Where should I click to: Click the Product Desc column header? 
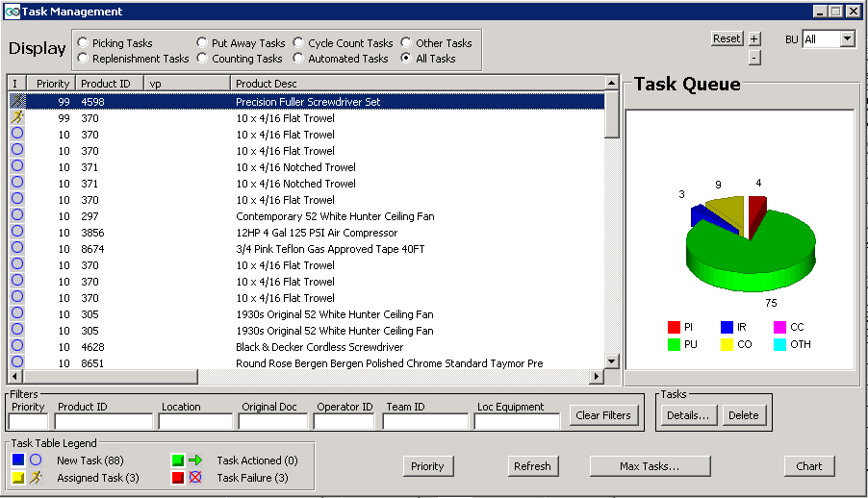pos(266,84)
